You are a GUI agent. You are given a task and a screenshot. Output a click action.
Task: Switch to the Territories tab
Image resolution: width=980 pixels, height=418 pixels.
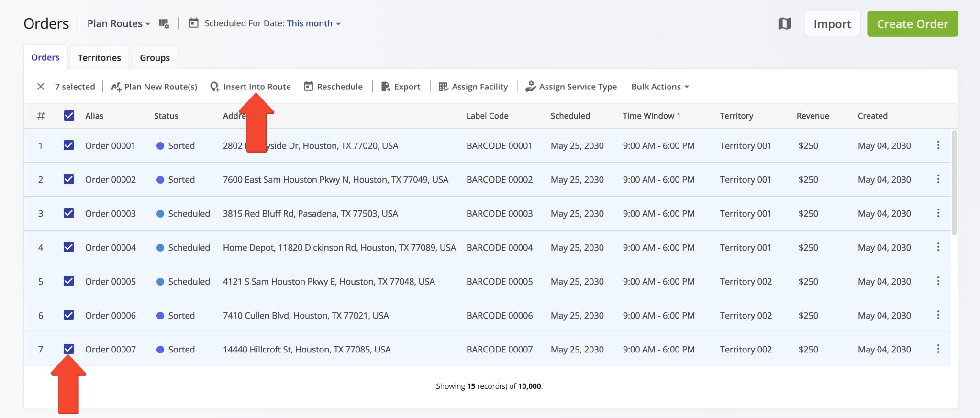pos(99,58)
